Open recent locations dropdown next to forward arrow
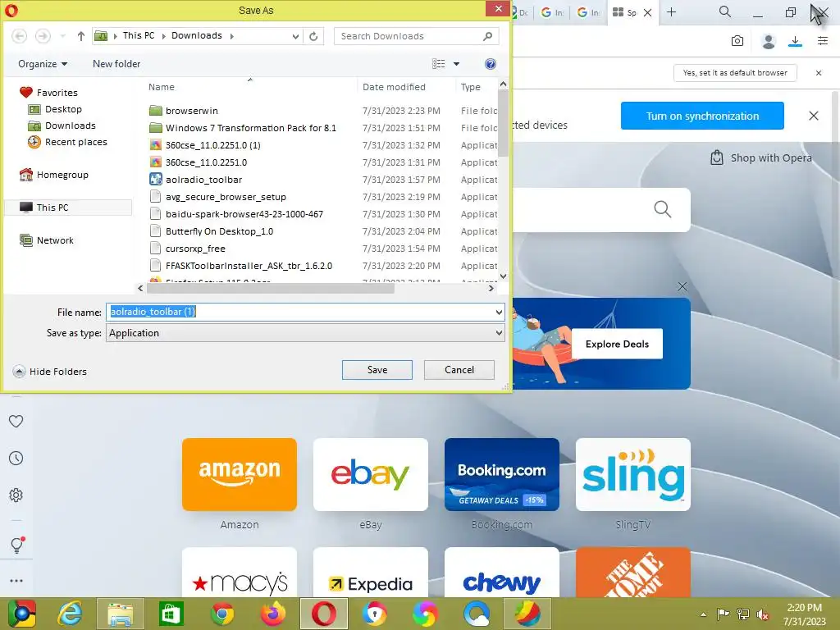Image resolution: width=840 pixels, height=630 pixels. click(x=63, y=36)
